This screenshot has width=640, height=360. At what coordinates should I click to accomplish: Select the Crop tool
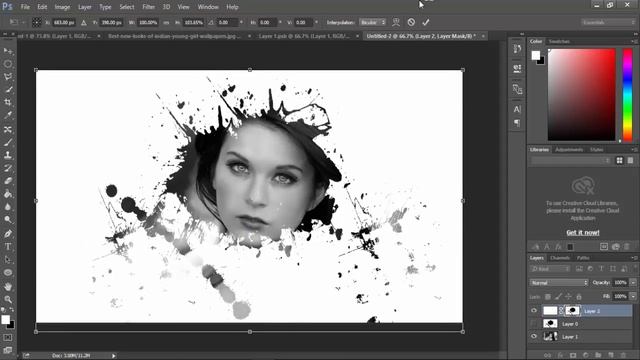pyautogui.click(x=8, y=102)
